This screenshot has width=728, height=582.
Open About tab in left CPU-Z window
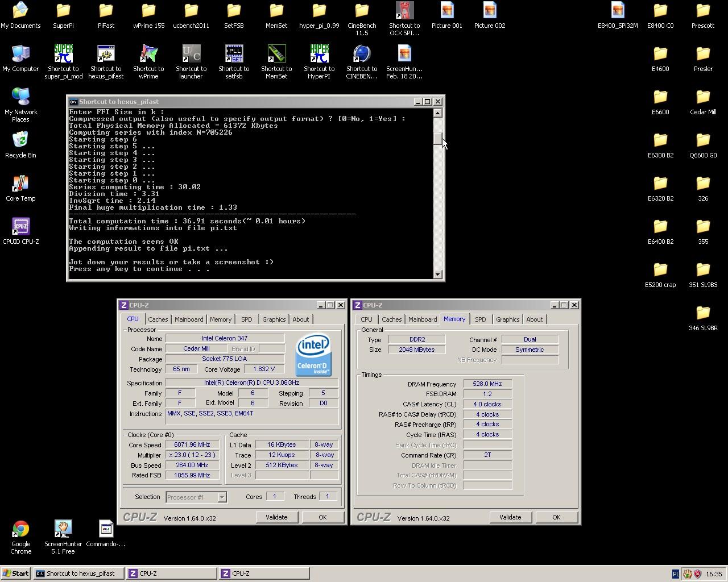point(301,319)
